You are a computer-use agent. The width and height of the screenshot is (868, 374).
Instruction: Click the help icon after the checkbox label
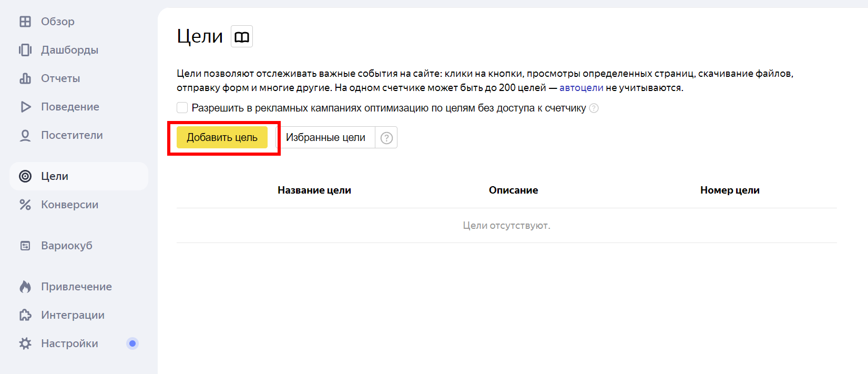tap(594, 108)
